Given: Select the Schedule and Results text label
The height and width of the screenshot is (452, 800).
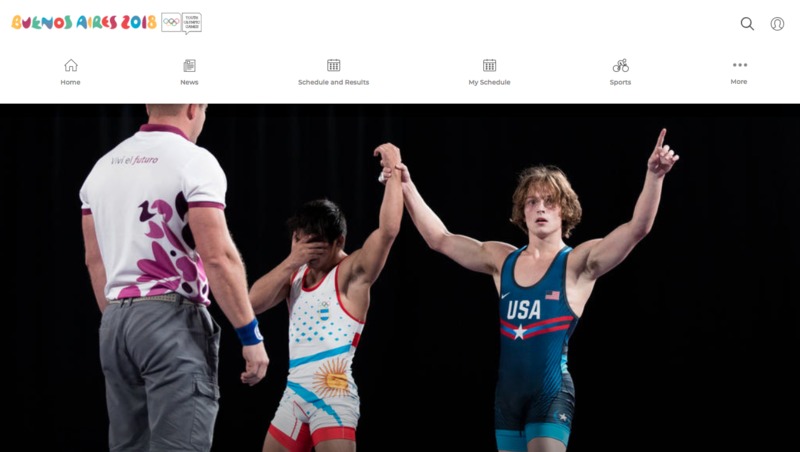Looking at the screenshot, I should pos(334,82).
